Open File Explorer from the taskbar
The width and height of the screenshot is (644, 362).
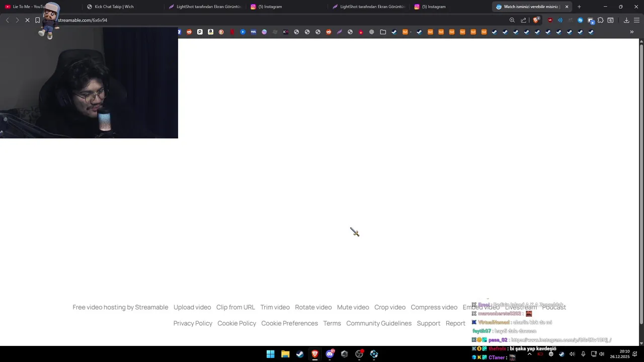[x=285, y=354]
